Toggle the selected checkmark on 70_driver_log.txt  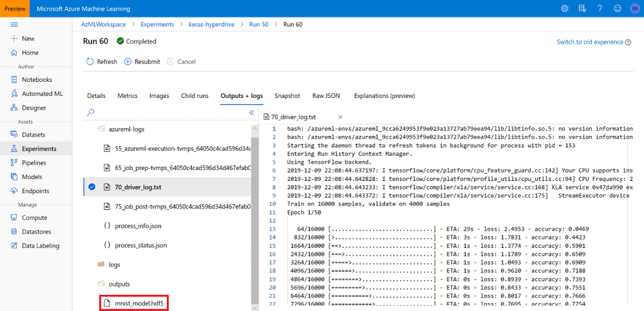(x=92, y=187)
